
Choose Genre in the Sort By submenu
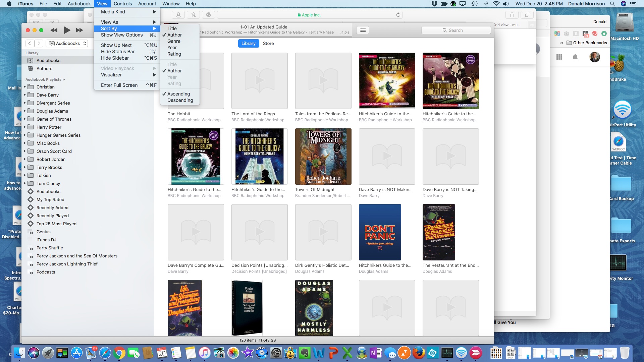(x=174, y=41)
